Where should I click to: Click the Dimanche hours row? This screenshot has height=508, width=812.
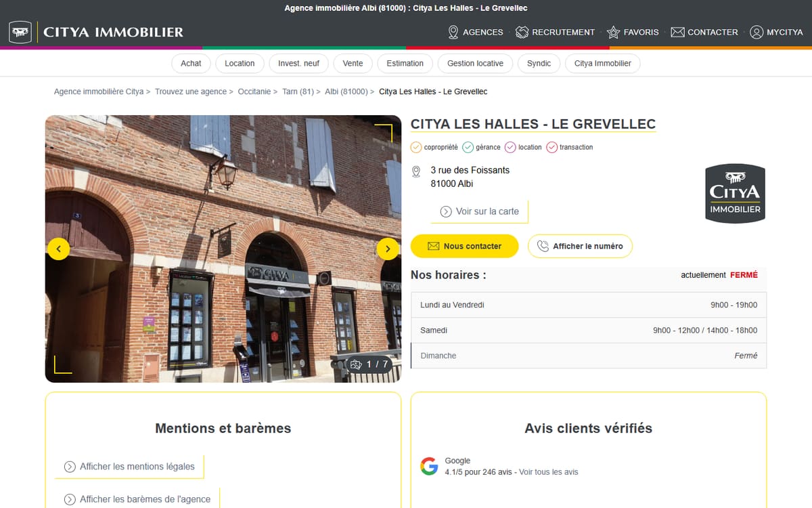pyautogui.click(x=589, y=356)
